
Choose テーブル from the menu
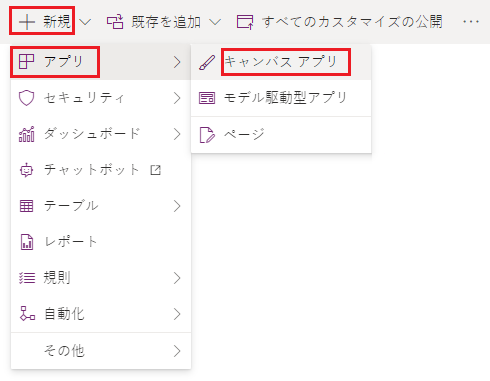point(101,206)
